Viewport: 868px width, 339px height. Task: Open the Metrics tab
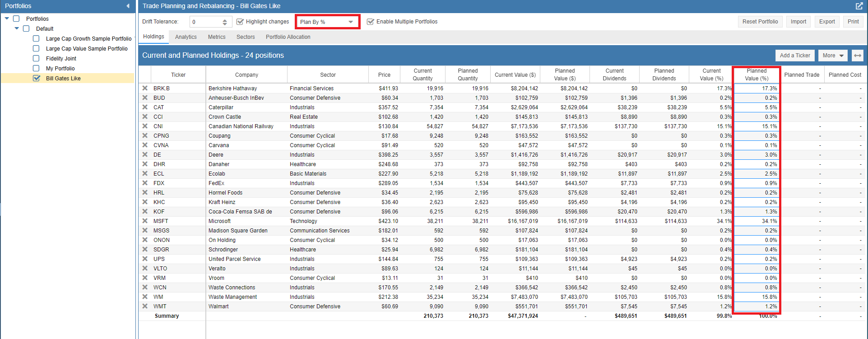pos(217,37)
